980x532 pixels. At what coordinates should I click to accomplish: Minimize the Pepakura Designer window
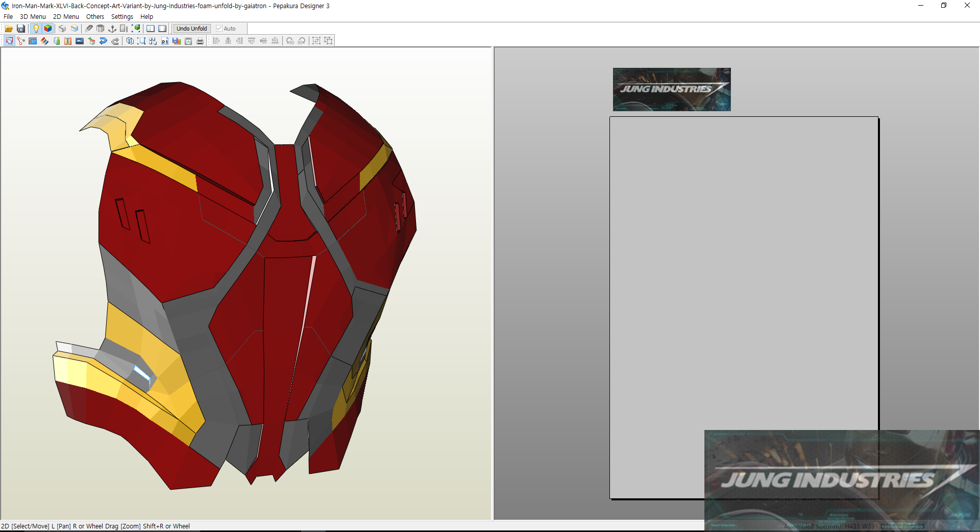(x=921, y=6)
